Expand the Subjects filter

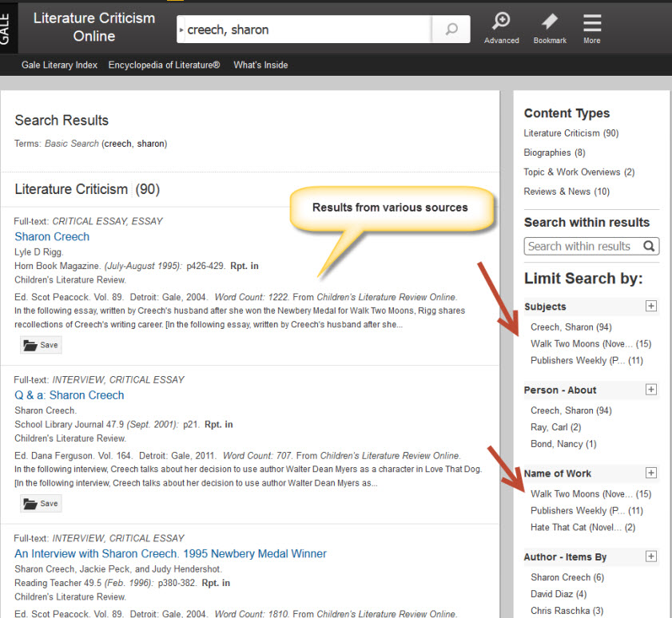pos(651,306)
